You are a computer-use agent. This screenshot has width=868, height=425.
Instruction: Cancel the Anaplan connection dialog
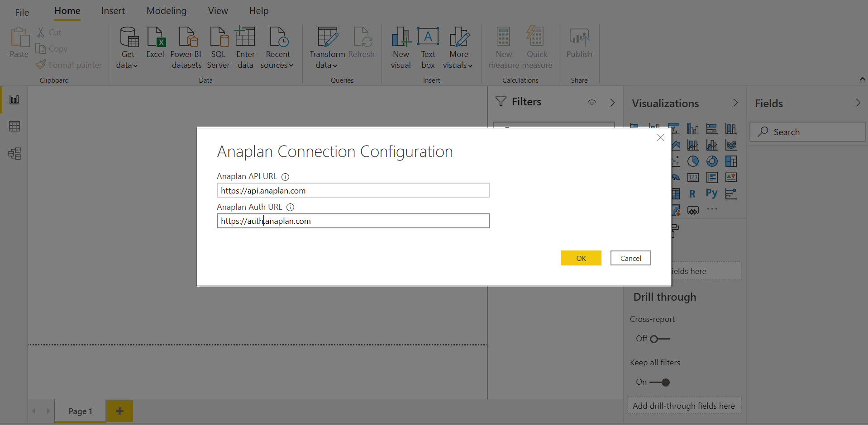point(631,258)
